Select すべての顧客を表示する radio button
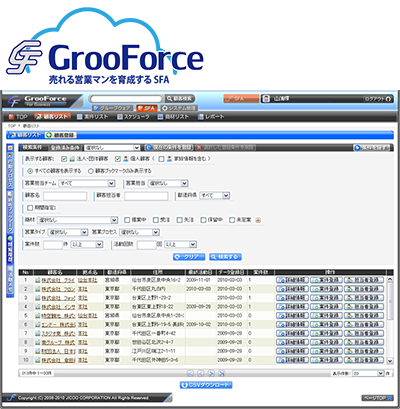Screen dimensions: 400x409 pos(30,171)
